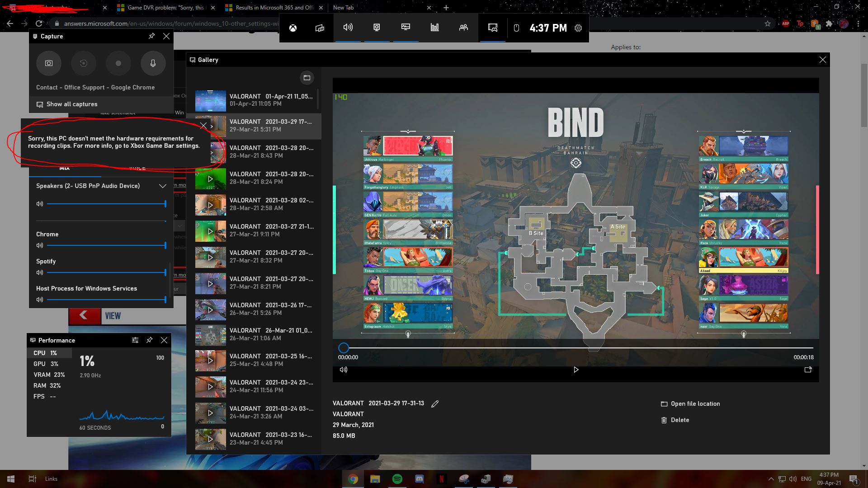868x488 pixels.
Task: Toggle mouse click-through icon in Game Bar
Action: (516, 28)
